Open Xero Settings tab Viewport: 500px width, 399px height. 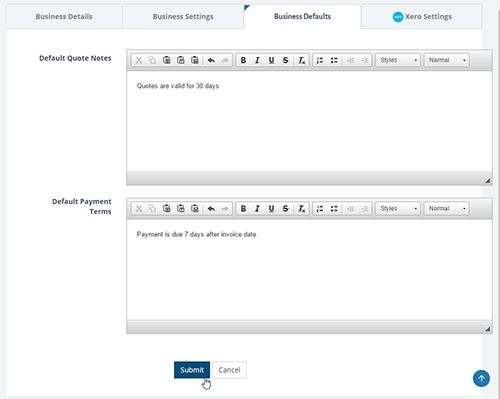pyautogui.click(x=422, y=17)
